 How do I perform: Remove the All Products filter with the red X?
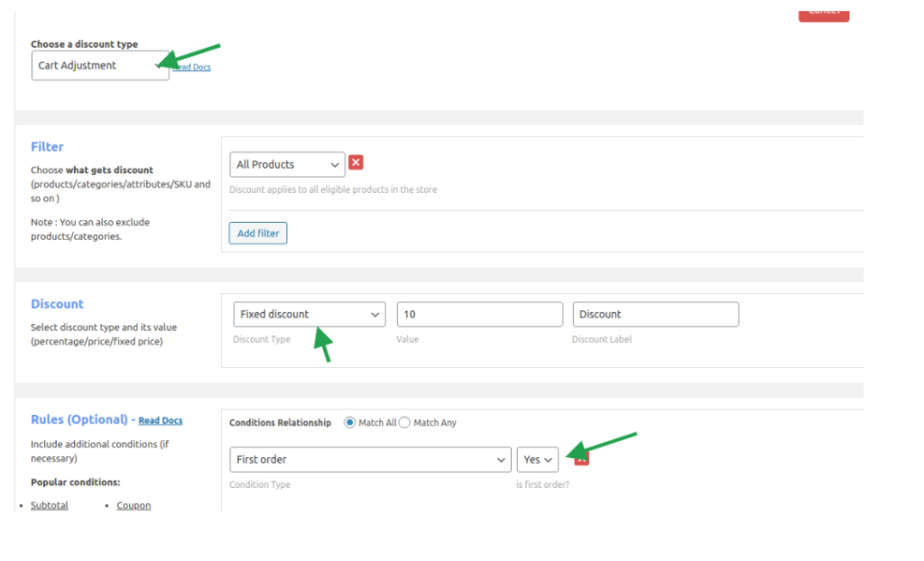point(356,162)
